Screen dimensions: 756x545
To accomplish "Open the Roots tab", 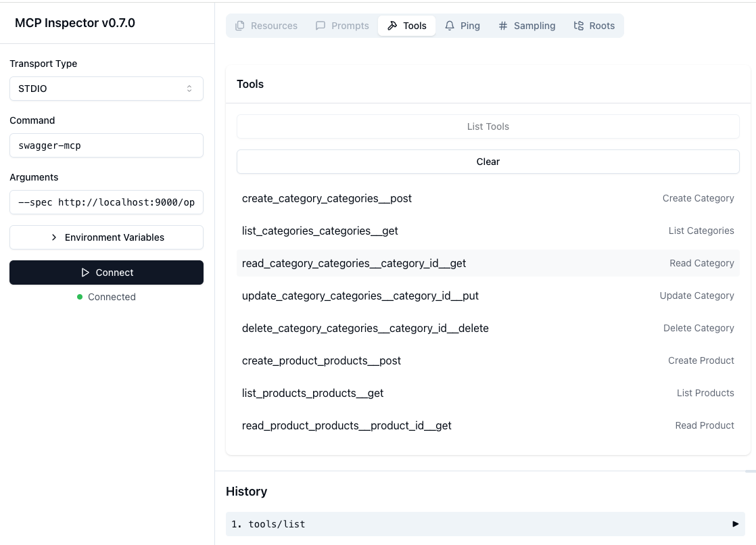I will (594, 26).
